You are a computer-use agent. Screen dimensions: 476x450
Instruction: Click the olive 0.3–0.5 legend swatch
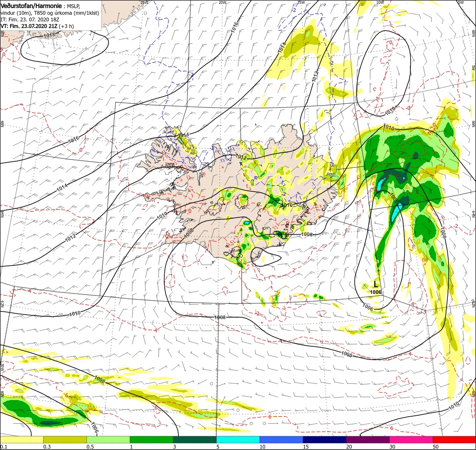(65, 440)
